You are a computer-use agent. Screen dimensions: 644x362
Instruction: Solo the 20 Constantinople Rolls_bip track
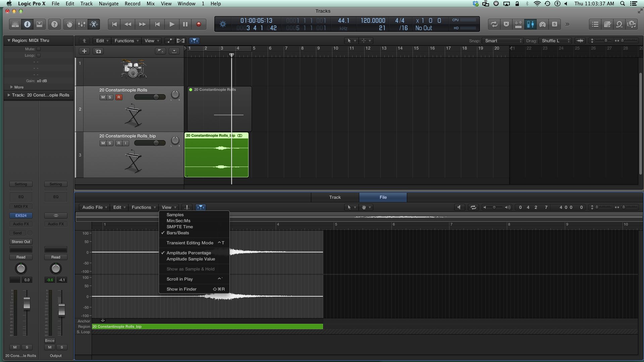click(x=110, y=143)
